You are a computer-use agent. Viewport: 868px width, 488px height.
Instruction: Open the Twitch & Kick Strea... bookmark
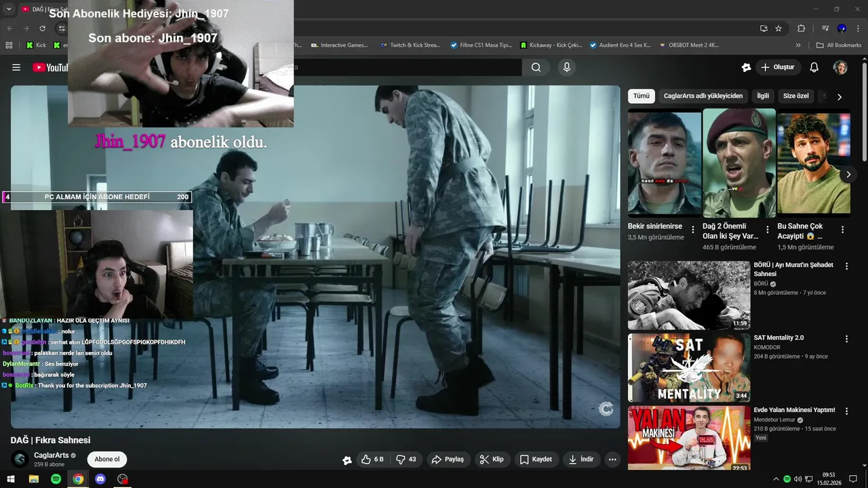pyautogui.click(x=410, y=45)
